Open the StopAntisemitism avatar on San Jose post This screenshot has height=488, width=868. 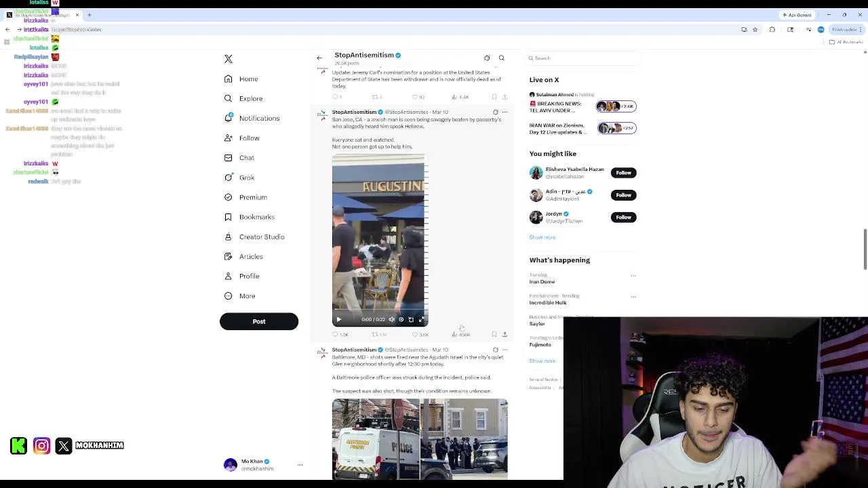pos(323,115)
